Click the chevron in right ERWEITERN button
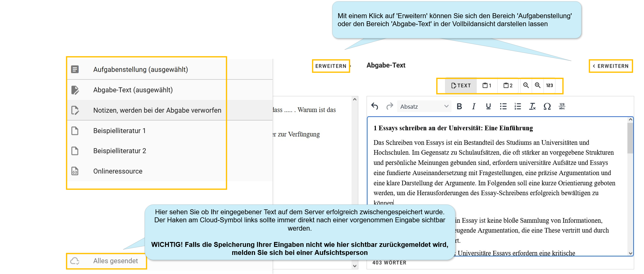The height and width of the screenshot is (274, 644). pos(594,66)
